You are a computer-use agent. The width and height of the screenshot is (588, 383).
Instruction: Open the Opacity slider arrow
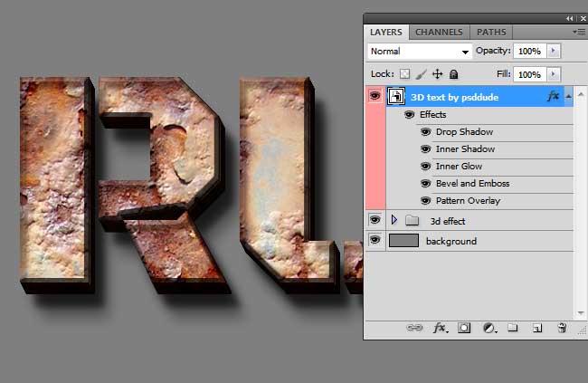[554, 51]
